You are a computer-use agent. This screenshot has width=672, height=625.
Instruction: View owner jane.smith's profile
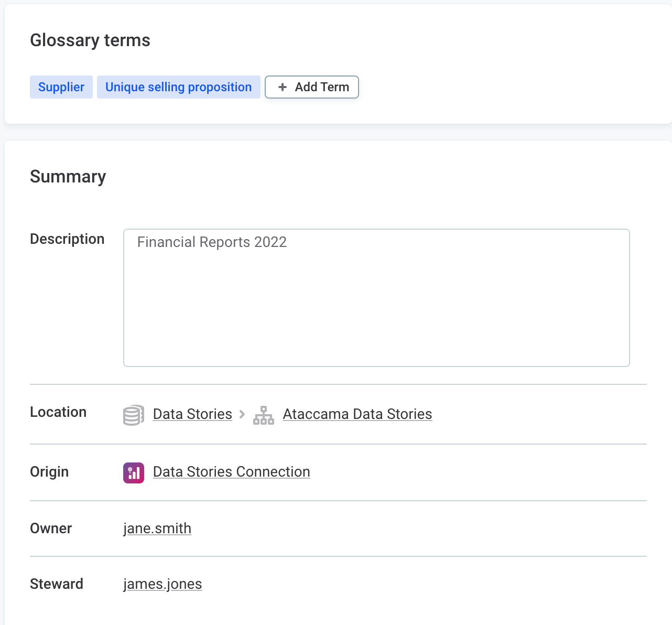click(x=157, y=529)
